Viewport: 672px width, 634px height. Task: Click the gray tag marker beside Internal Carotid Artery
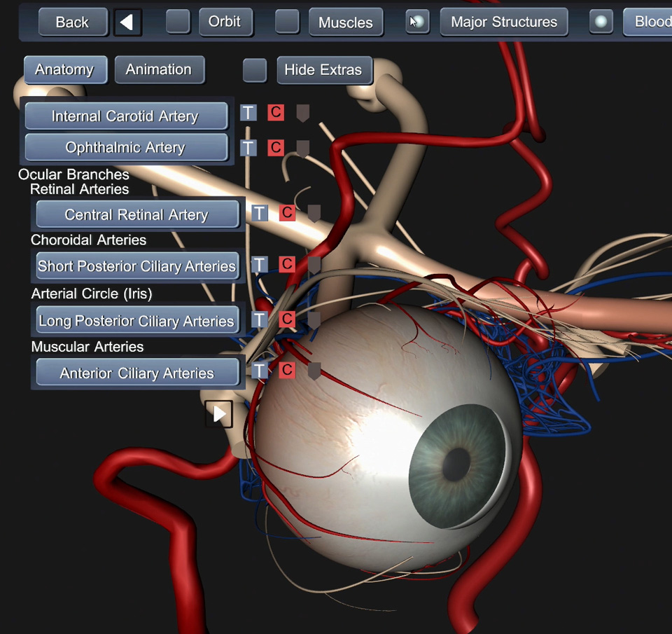[302, 113]
